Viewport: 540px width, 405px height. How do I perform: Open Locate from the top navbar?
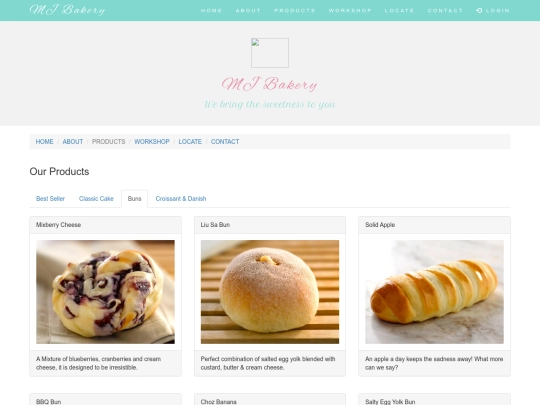(399, 11)
